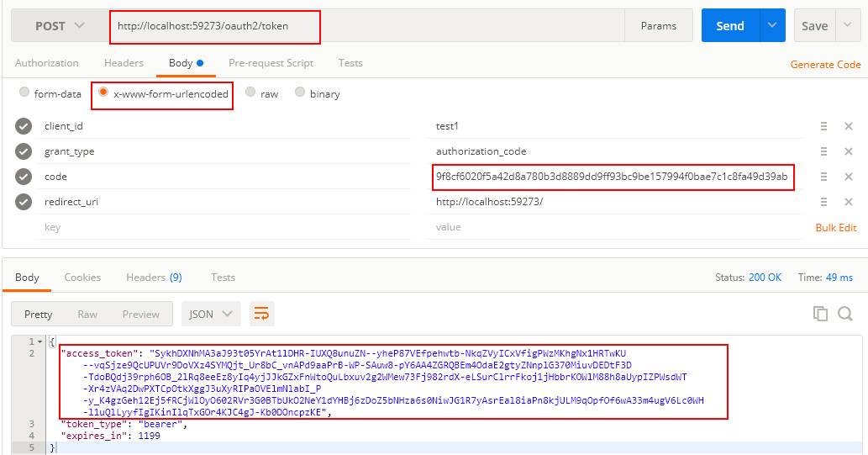Delete the client_id parameter row

(x=848, y=126)
